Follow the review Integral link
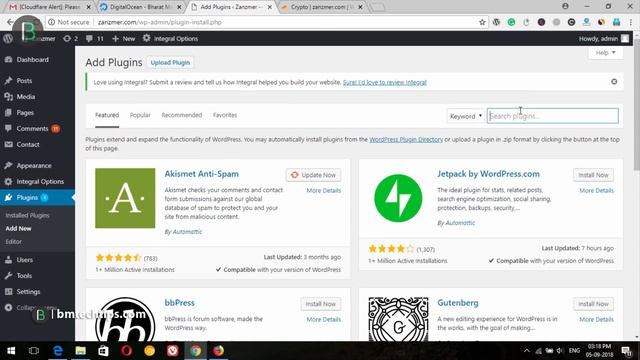 [384, 82]
